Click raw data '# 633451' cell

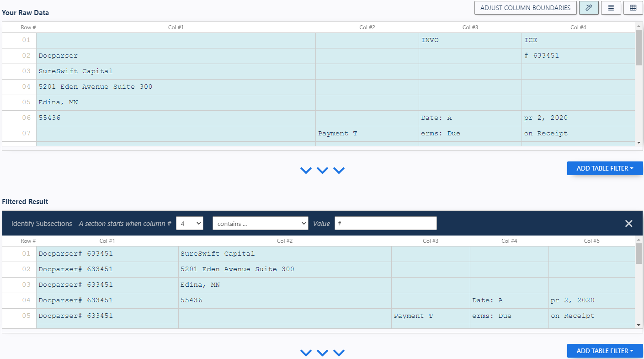pyautogui.click(x=578, y=56)
